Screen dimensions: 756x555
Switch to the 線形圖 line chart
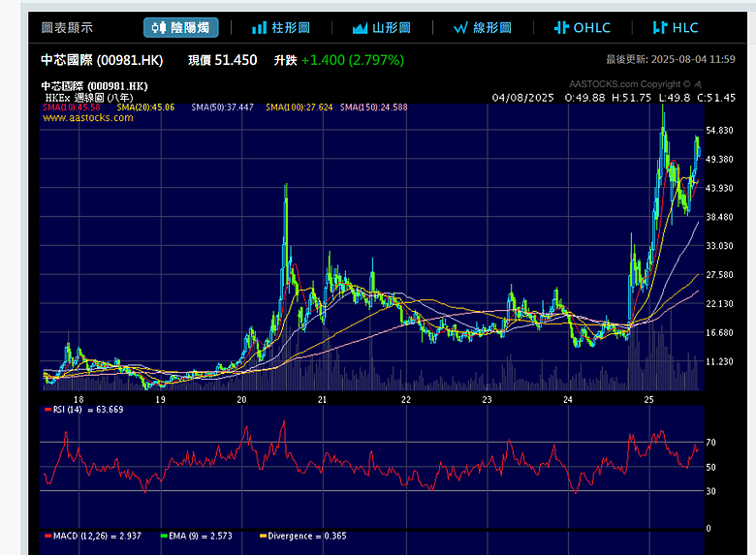point(482,27)
